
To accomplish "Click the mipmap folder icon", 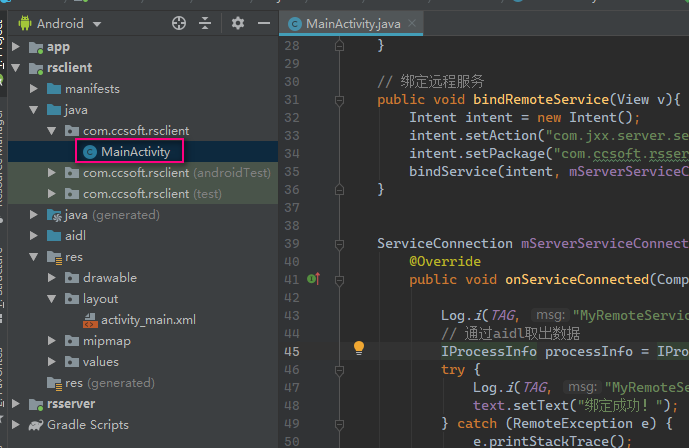I will point(72,341).
